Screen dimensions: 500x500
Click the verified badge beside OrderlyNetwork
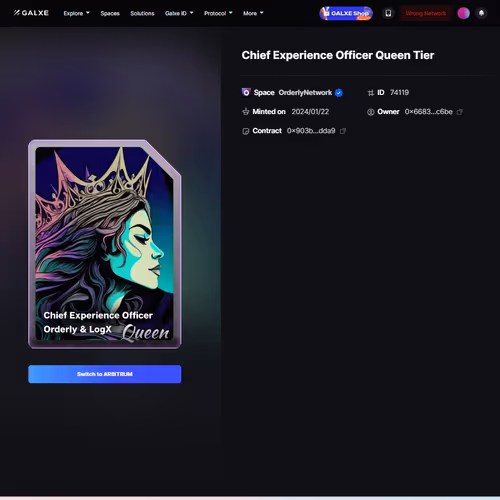click(339, 93)
